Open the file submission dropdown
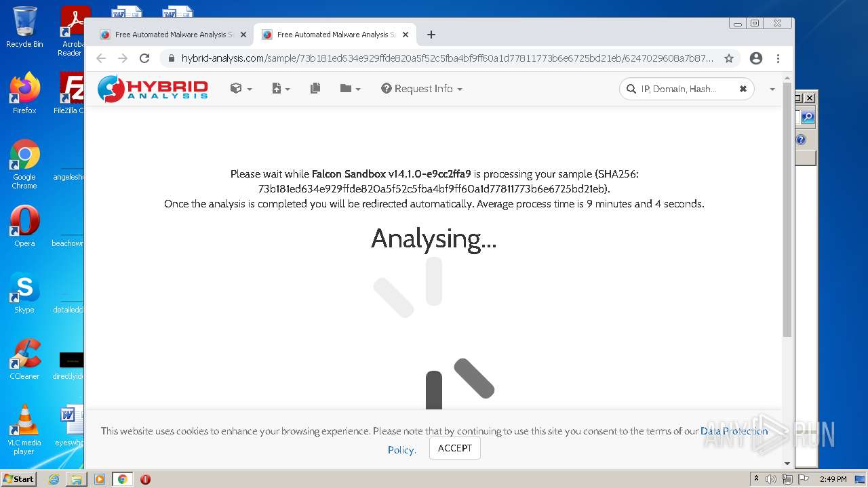This screenshot has height=488, width=868. [x=281, y=89]
